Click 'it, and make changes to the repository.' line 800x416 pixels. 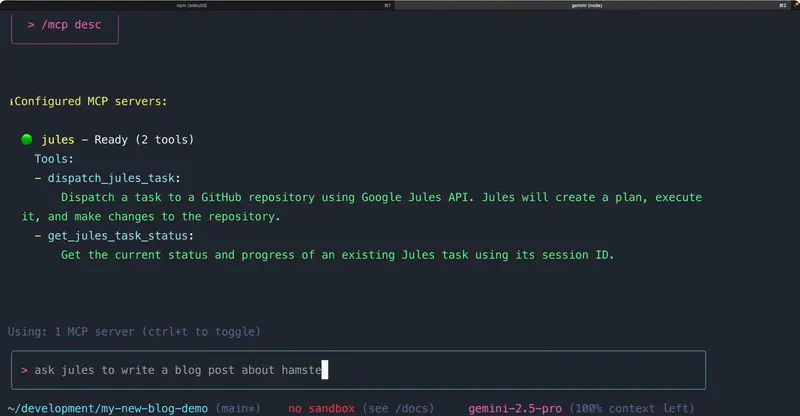click(151, 216)
